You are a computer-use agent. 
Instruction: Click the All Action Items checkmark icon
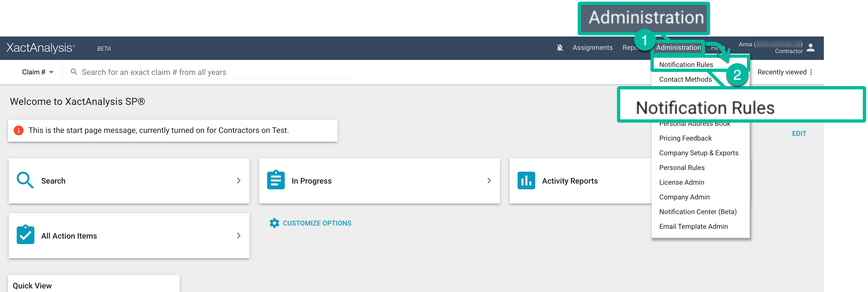tap(25, 235)
